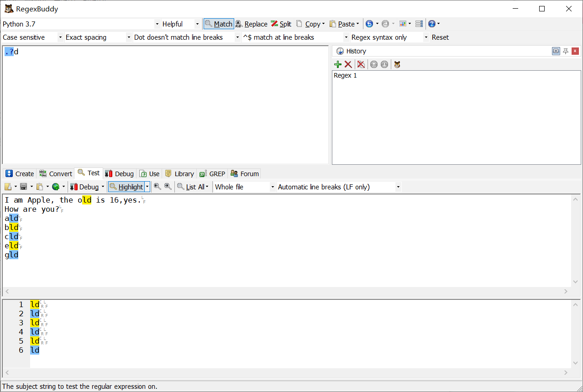583x392 pixels.
Task: Open the Library tab
Action: click(x=179, y=173)
